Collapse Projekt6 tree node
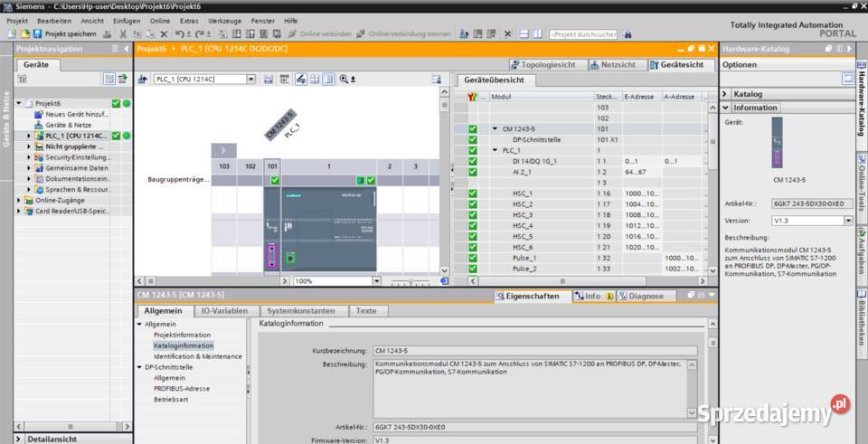Viewport: 868px width, 444px height. [x=19, y=103]
